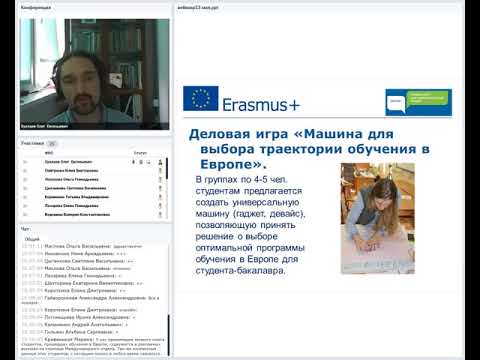This screenshot has width=480, height=360.
Task: Select the Общий chat tab
Action: point(32,239)
